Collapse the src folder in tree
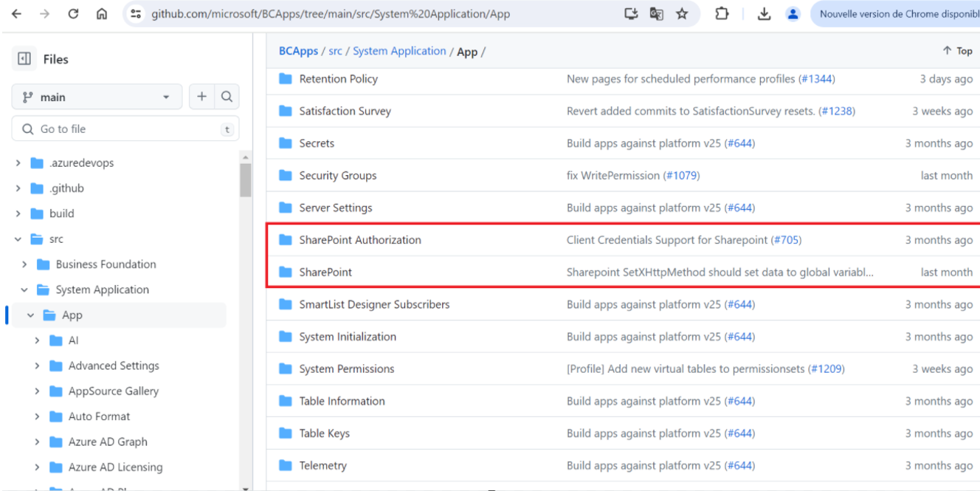The image size is (980, 491). (18, 239)
